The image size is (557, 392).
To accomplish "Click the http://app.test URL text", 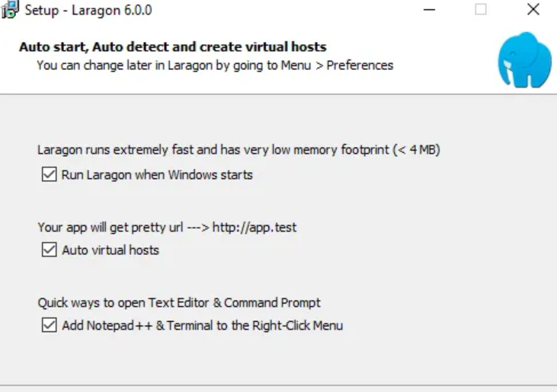I will (254, 227).
